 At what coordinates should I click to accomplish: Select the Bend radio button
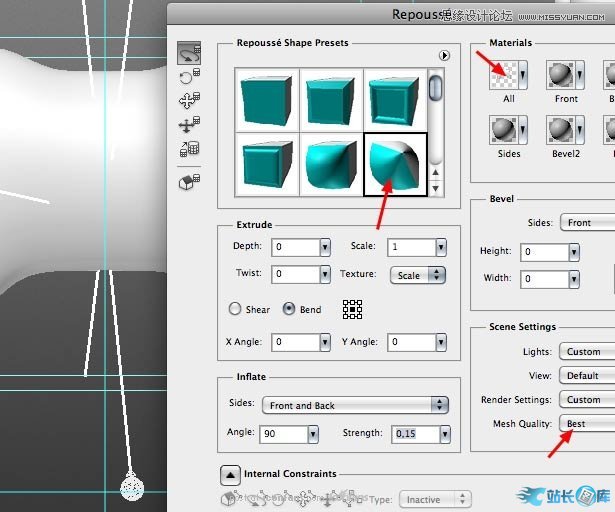click(290, 309)
